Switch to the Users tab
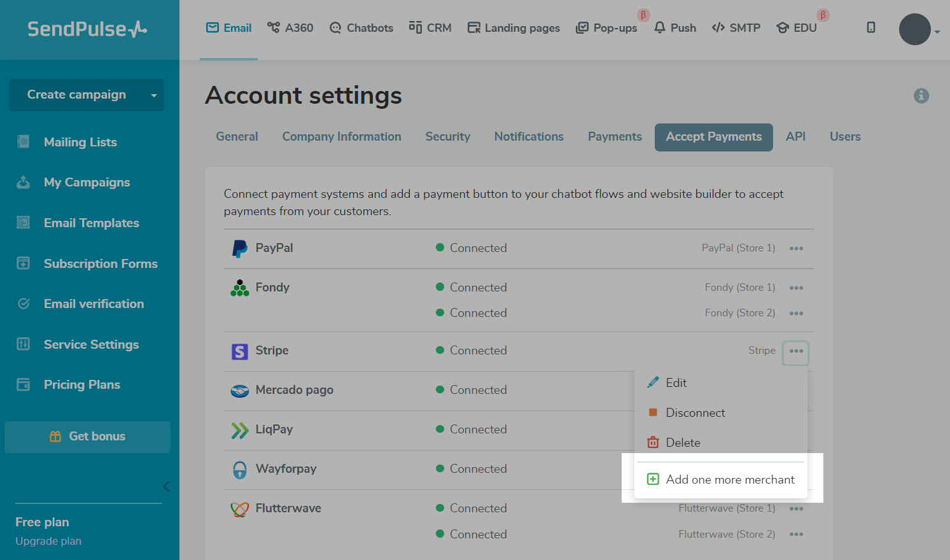The height and width of the screenshot is (560, 950). 845,137
